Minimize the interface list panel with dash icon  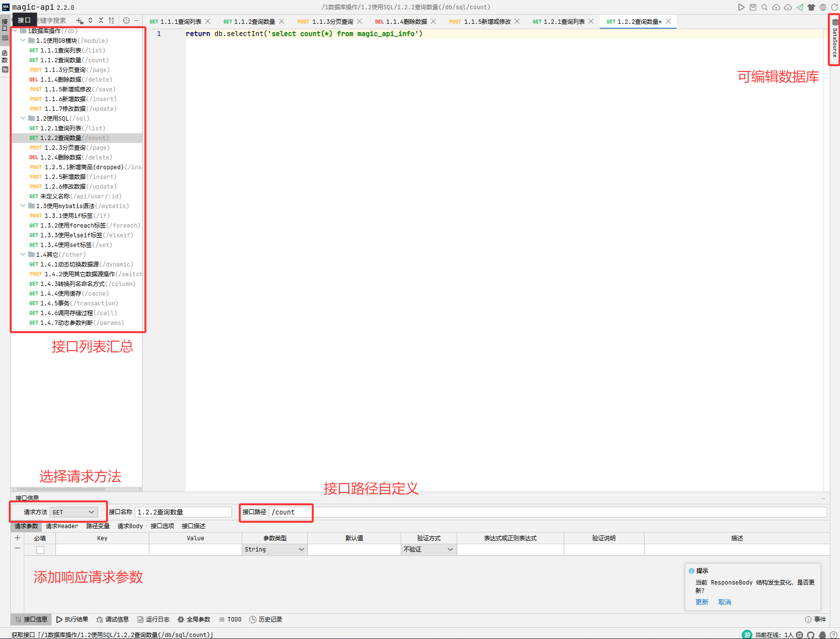pos(137,20)
